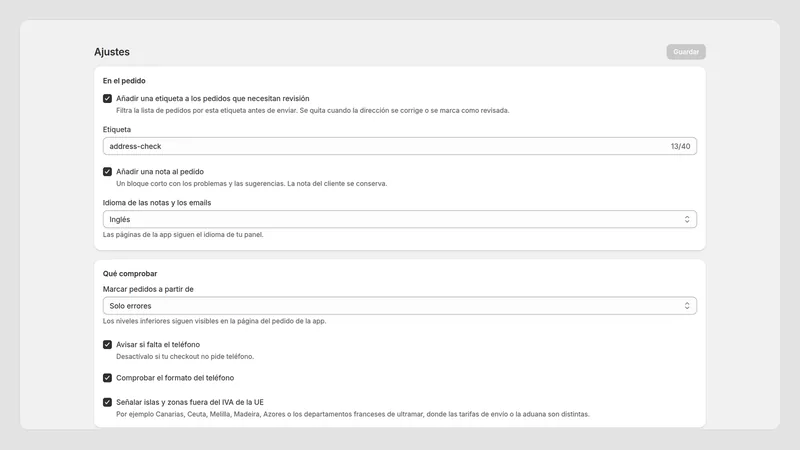Screen dimensions: 800x450
Task: Click the 'Qué comprobar' section title
Action: pos(130,273)
